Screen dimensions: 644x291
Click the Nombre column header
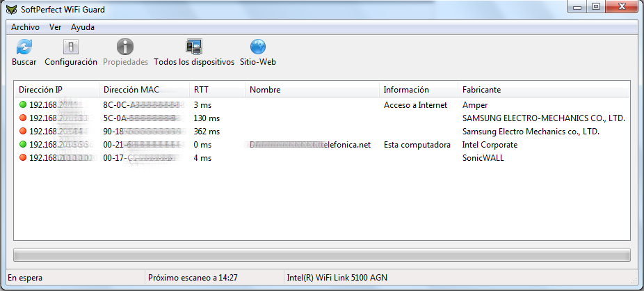pos(264,90)
